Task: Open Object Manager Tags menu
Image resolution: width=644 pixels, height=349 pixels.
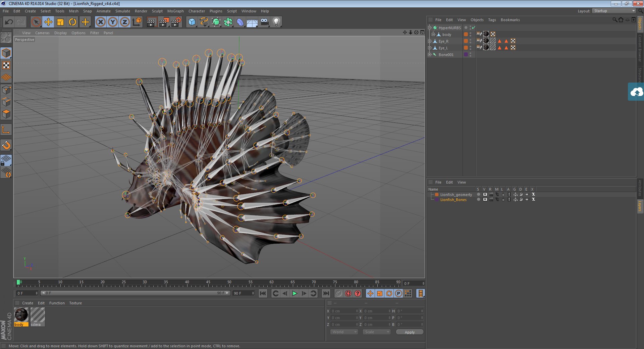Action: pos(492,20)
